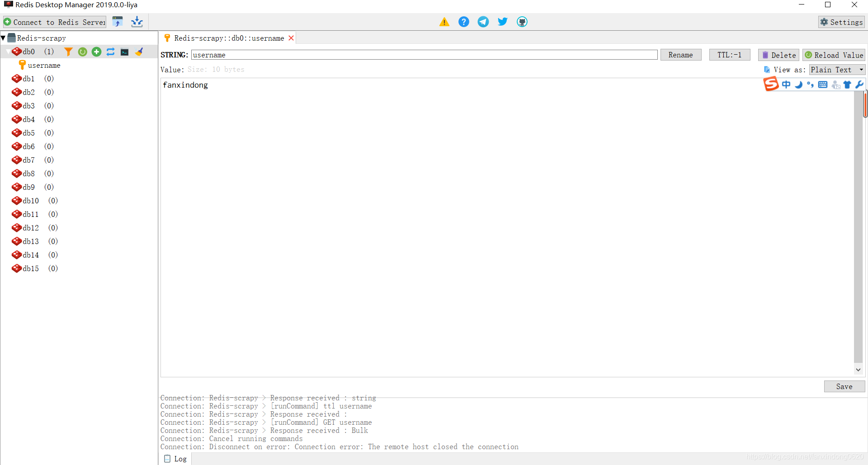Collapse the db0 database node
The height and width of the screenshot is (465, 868).
8,52
